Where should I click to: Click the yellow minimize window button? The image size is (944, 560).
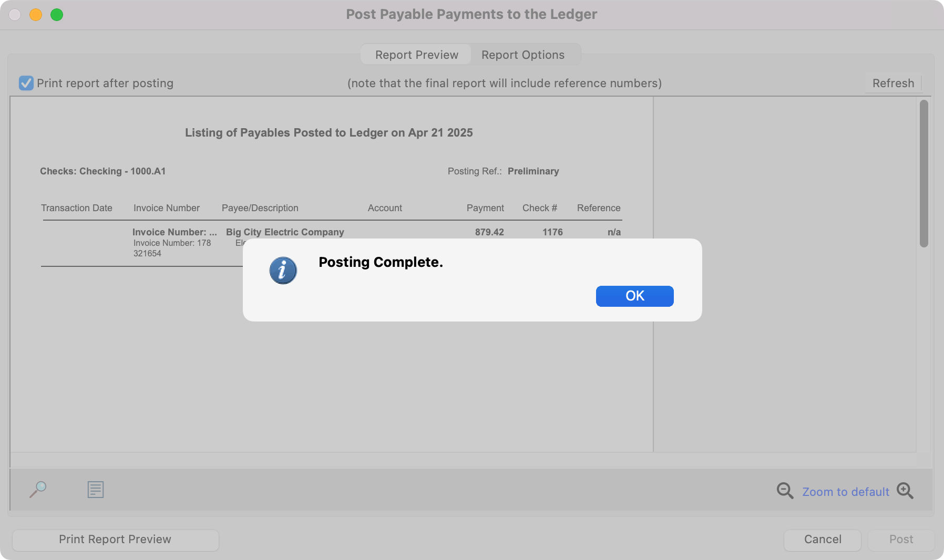pos(36,15)
